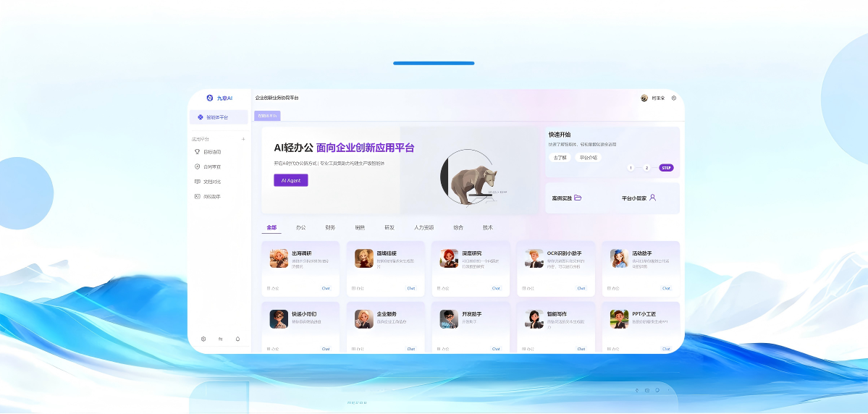Open the 智能写作 agent avatar
Screen dimensions: 868x414
point(534,318)
